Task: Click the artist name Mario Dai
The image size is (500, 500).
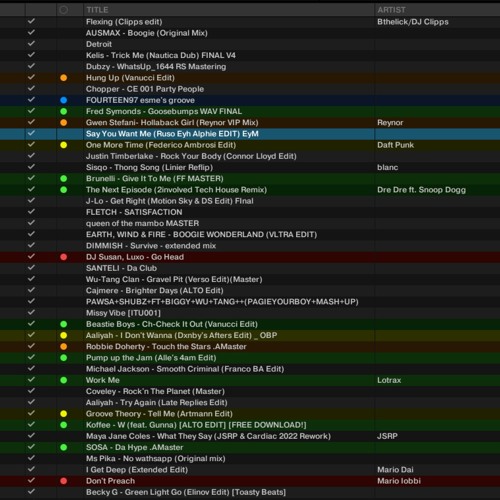Action: pyautogui.click(x=395, y=470)
